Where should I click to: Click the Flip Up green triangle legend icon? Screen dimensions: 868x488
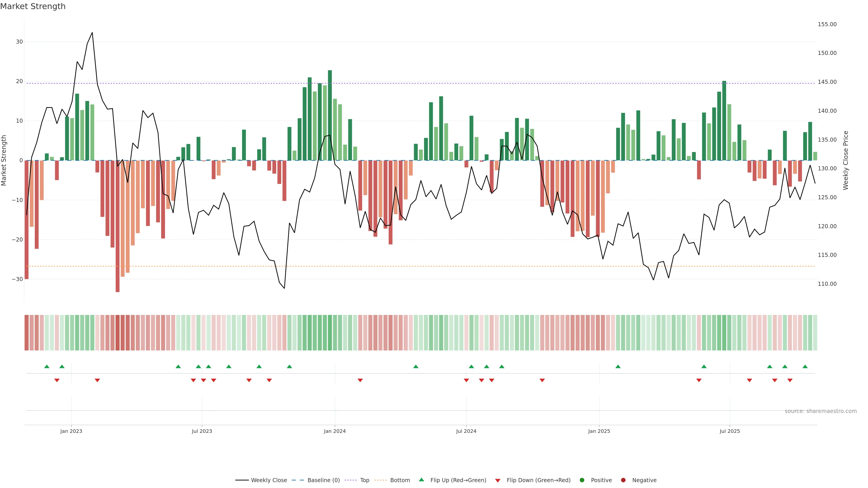[x=421, y=480]
